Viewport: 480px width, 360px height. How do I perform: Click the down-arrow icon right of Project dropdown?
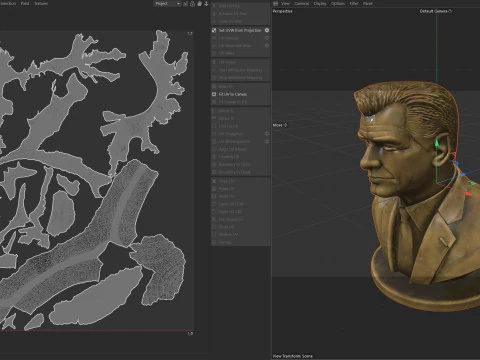click(206, 4)
